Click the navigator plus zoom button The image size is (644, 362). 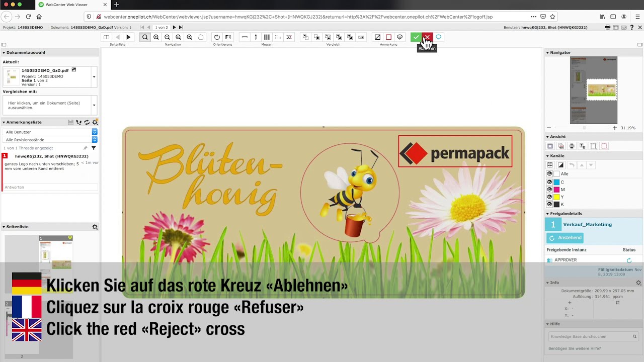614,128
